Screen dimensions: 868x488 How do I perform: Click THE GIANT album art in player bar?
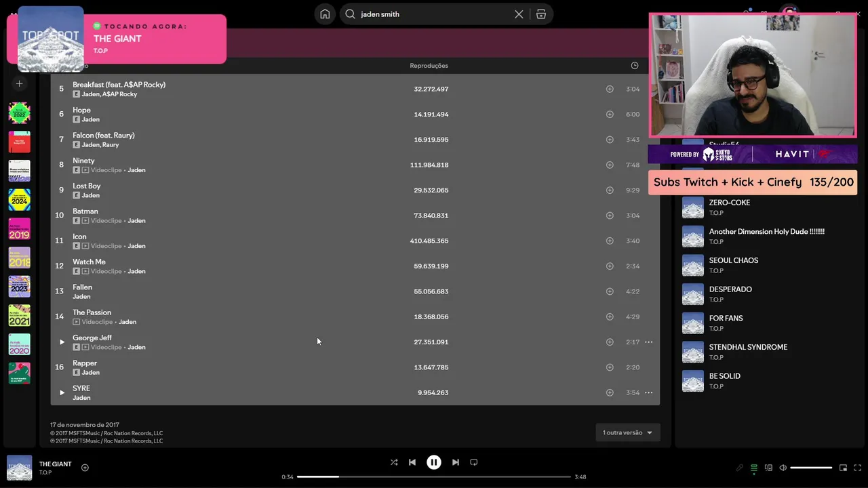20,468
